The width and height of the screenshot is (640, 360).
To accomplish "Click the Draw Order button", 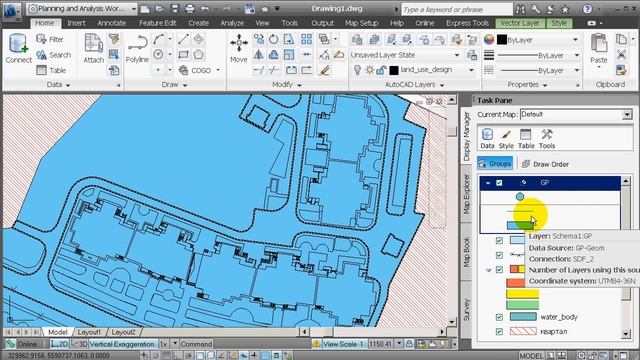I will [x=545, y=164].
